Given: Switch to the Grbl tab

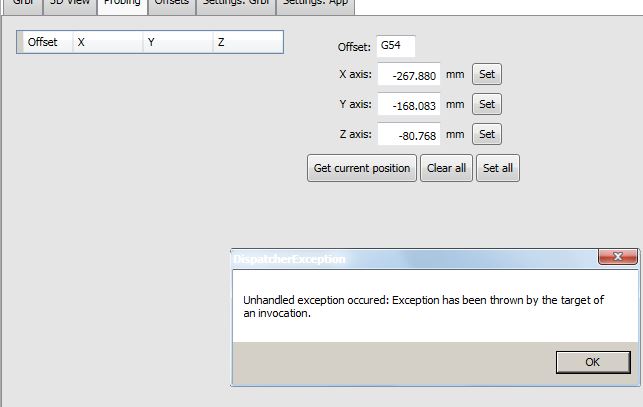Looking at the screenshot, I should (x=22, y=4).
